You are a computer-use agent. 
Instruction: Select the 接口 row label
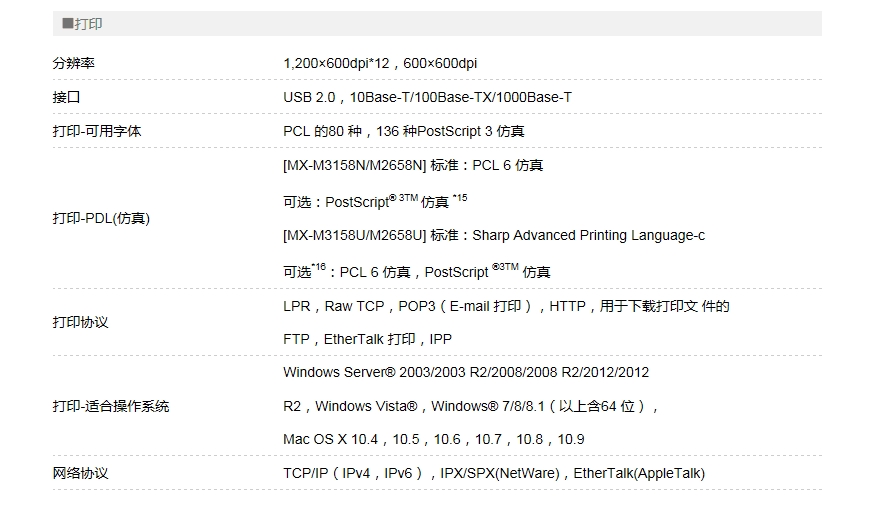[x=66, y=98]
